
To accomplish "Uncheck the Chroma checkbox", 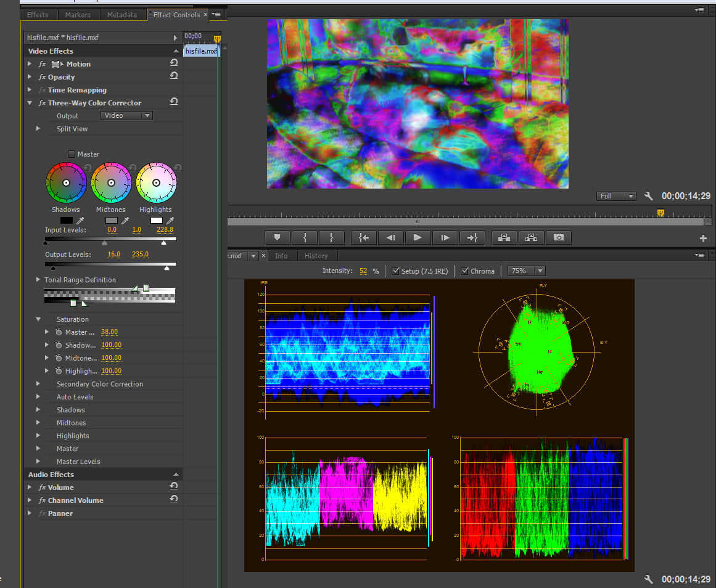I will pyautogui.click(x=465, y=271).
